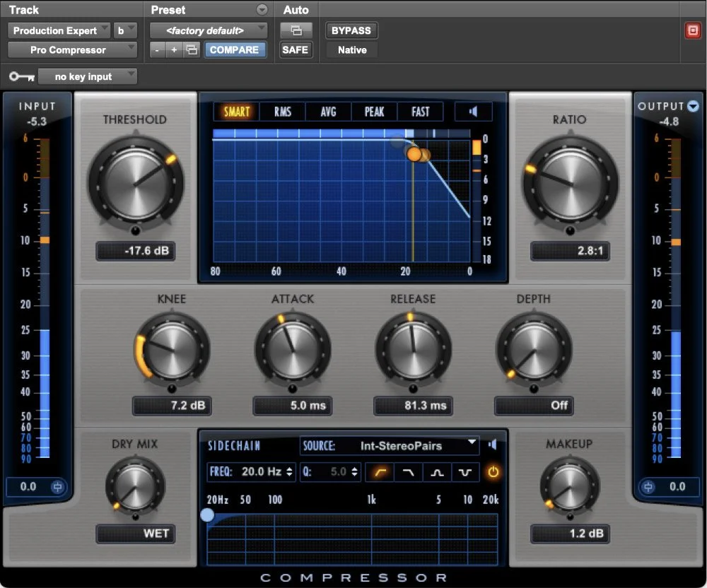Click the Q value stepper arrows
The image size is (707, 588).
(x=354, y=472)
